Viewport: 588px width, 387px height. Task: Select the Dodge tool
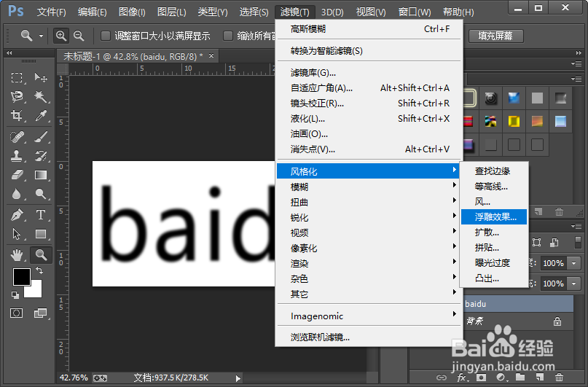(41, 194)
